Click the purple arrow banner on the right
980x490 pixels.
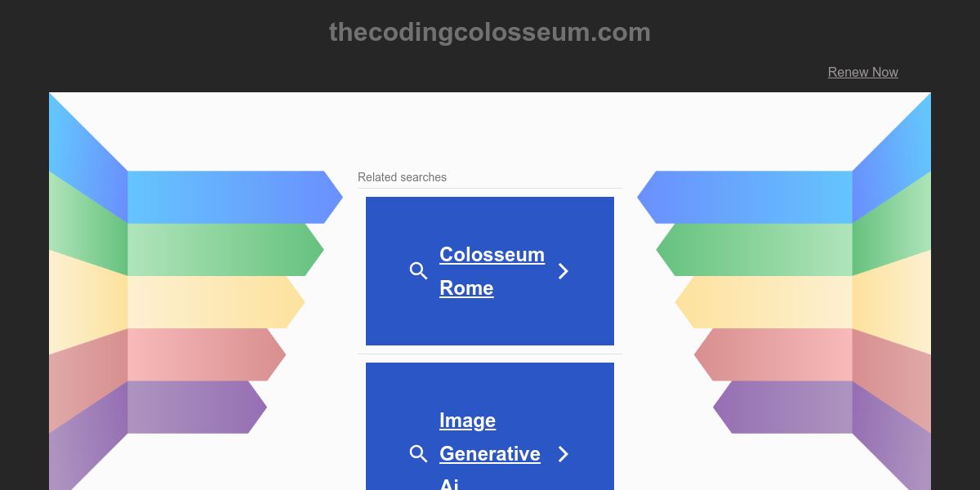783,407
